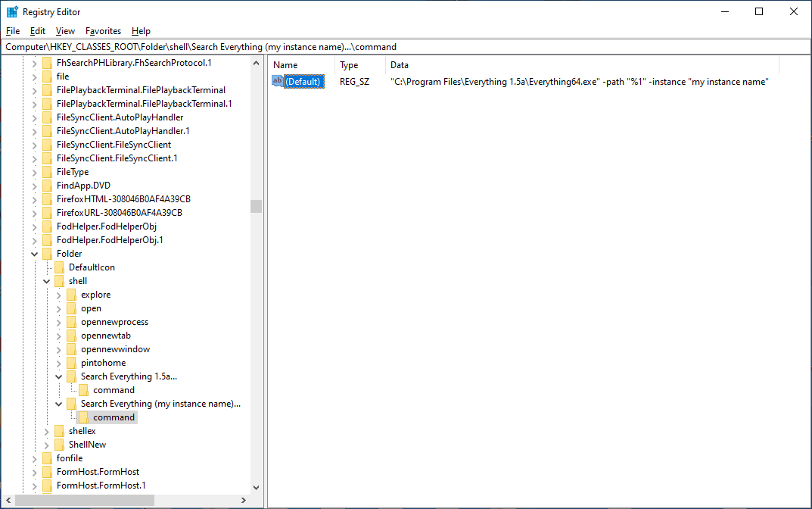This screenshot has height=509, width=812.
Task: Expand the explore key
Action: click(x=58, y=295)
